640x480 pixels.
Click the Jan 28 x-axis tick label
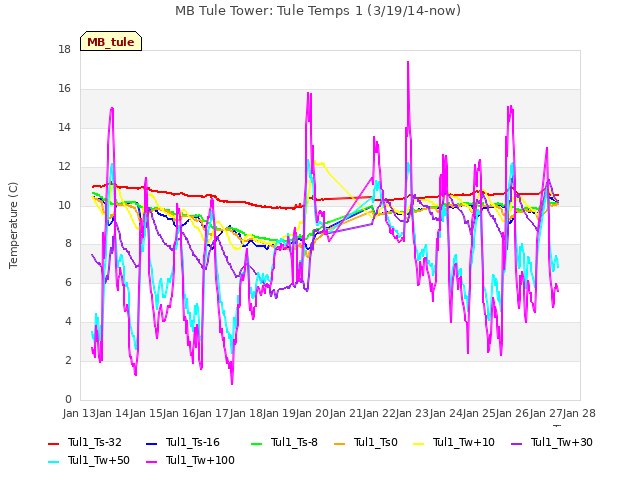pos(579,413)
